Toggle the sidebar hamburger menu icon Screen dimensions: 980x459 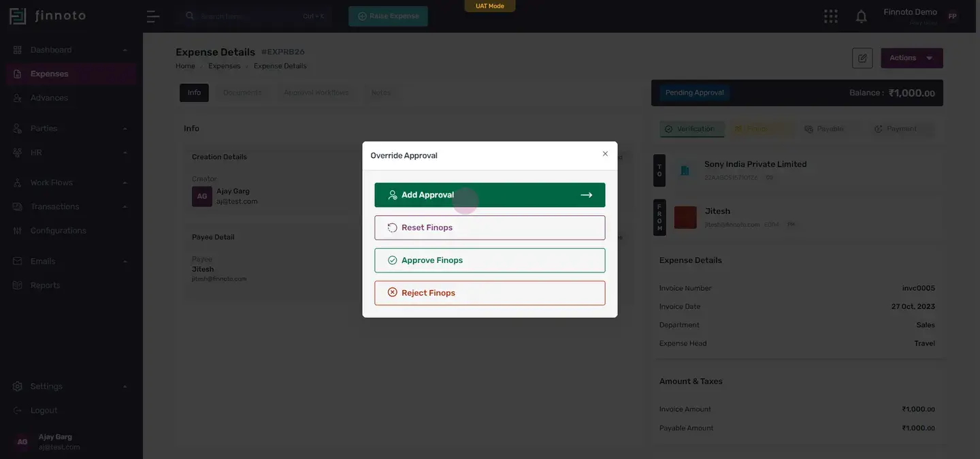[x=153, y=16]
